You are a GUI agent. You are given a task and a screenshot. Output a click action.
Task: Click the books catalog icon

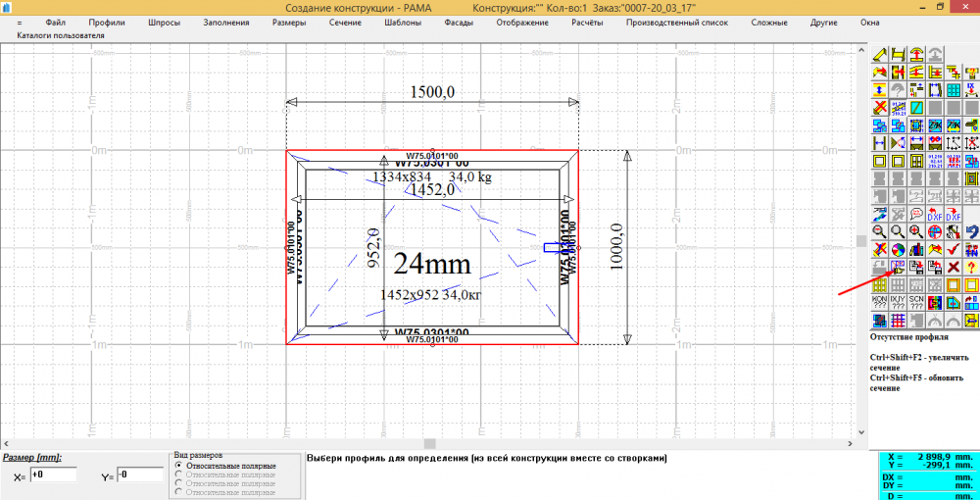(916, 249)
